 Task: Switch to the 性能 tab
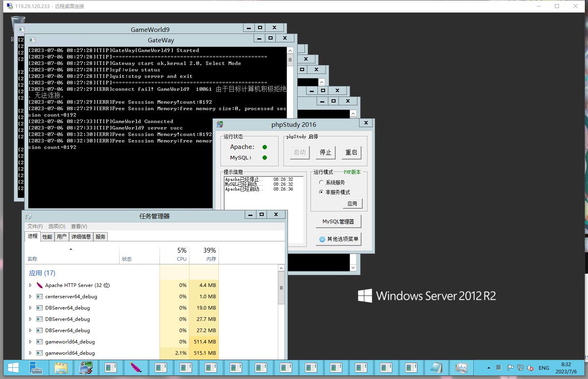coord(47,237)
